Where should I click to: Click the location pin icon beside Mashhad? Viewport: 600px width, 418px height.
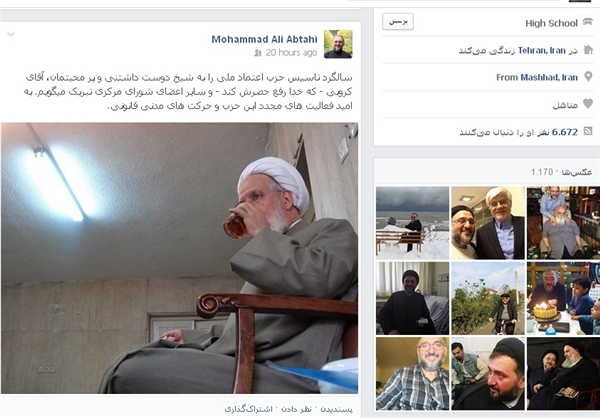pyautogui.click(x=588, y=77)
